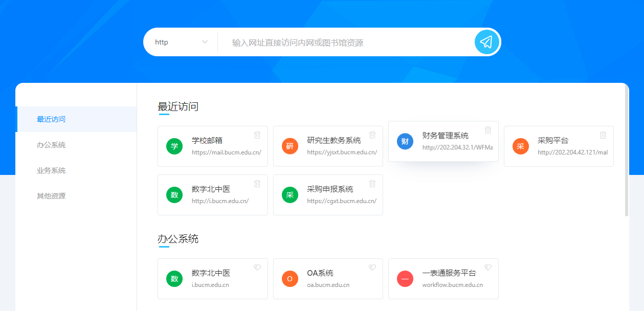Favorite 数字北中医 in 办公系统 section
The height and width of the screenshot is (311, 644).
point(257,268)
